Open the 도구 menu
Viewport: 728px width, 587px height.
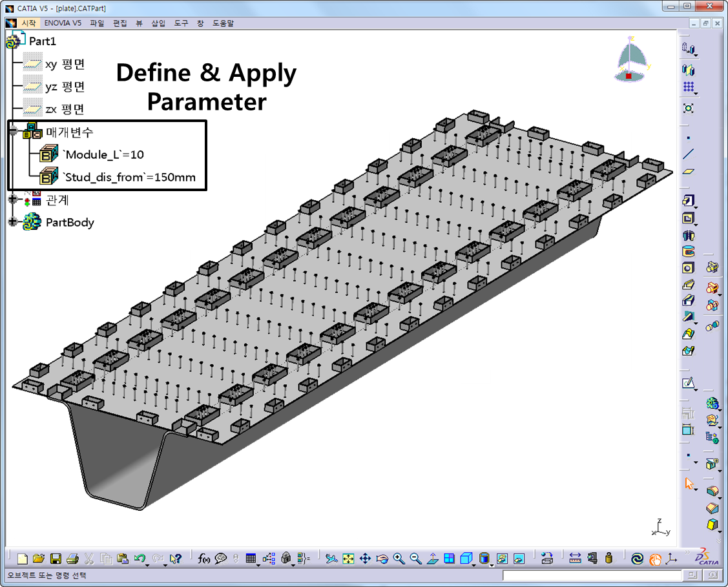(x=181, y=23)
